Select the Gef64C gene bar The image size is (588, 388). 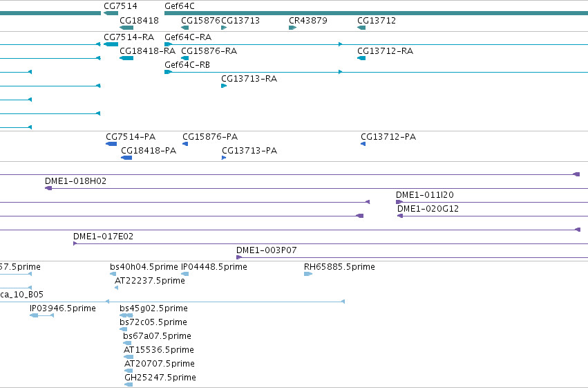point(376,14)
